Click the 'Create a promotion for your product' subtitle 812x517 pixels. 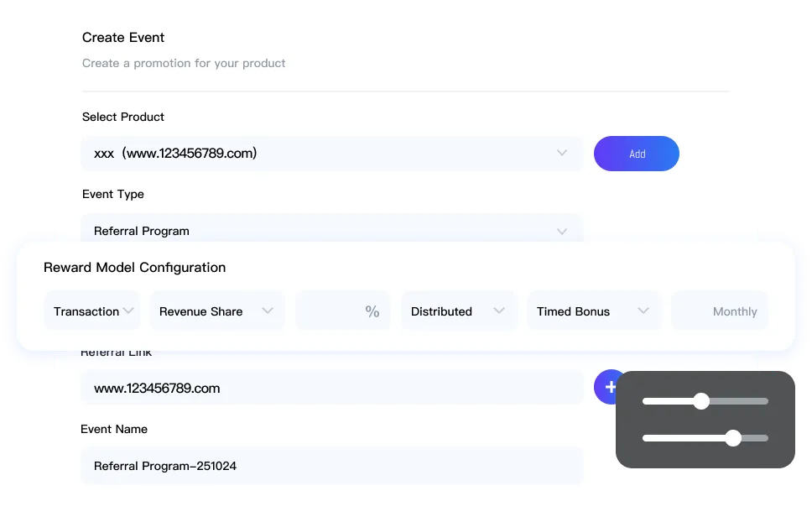(x=184, y=63)
